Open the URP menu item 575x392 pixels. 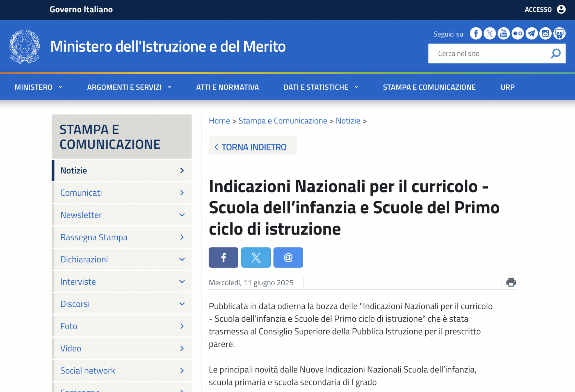coord(508,87)
